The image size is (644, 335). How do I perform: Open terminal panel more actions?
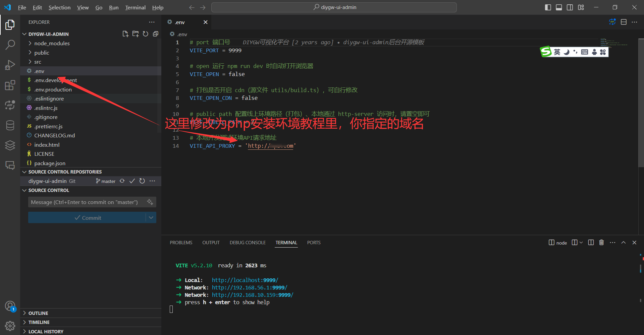(612, 242)
